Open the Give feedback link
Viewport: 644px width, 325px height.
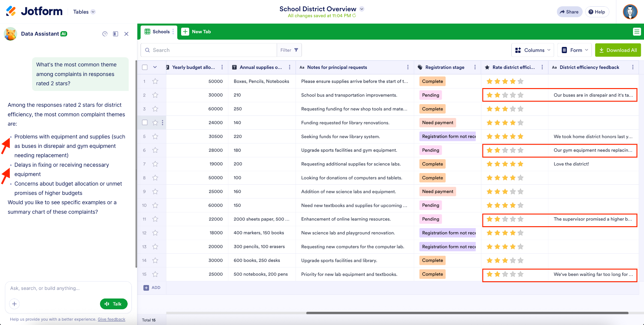tap(111, 319)
